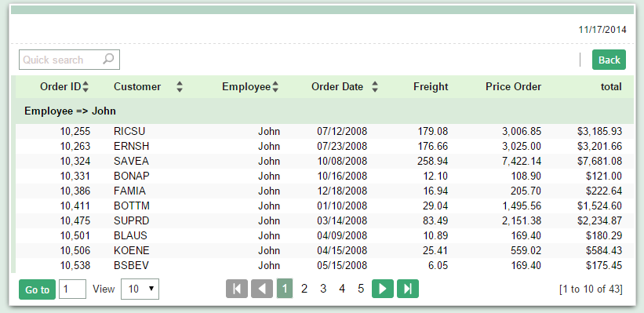The width and height of the screenshot is (644, 313).
Task: Click the Back button
Action: pyautogui.click(x=609, y=60)
